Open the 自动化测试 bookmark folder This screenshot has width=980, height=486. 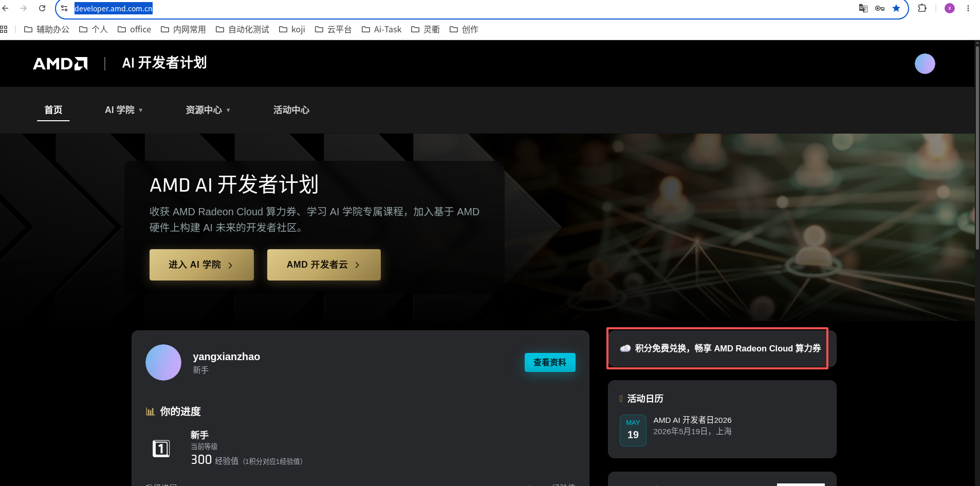pyautogui.click(x=243, y=29)
